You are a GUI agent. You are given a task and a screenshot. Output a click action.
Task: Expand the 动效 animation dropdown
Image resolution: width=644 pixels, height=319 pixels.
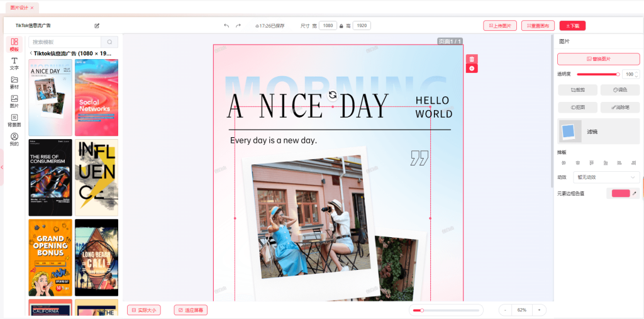pos(606,177)
